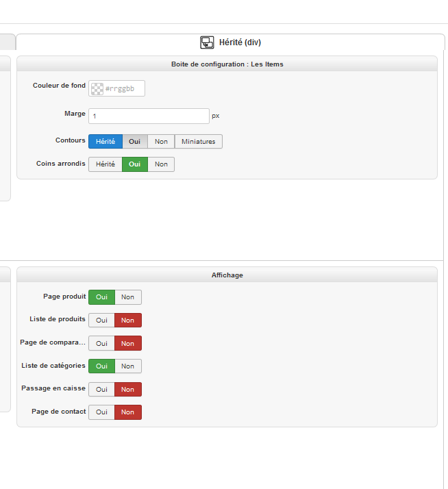Click the Liste de catégories label
Screen dimensions: 448x489
coord(53,366)
